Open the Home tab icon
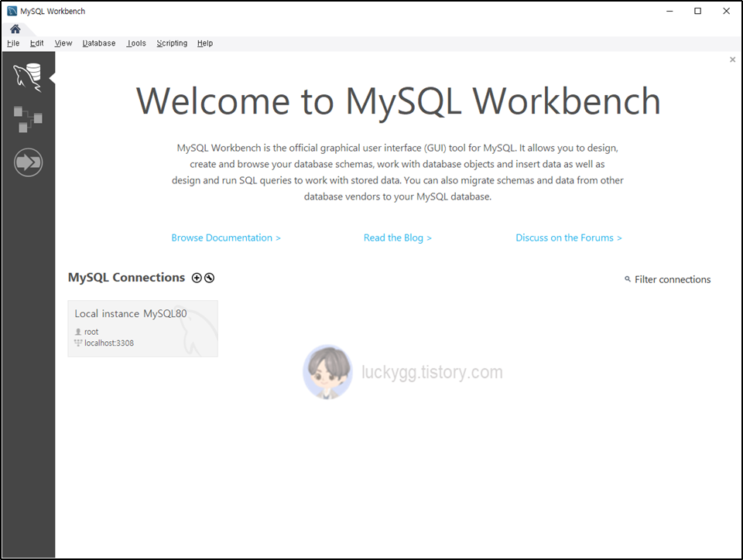The width and height of the screenshot is (743, 560). [x=15, y=29]
